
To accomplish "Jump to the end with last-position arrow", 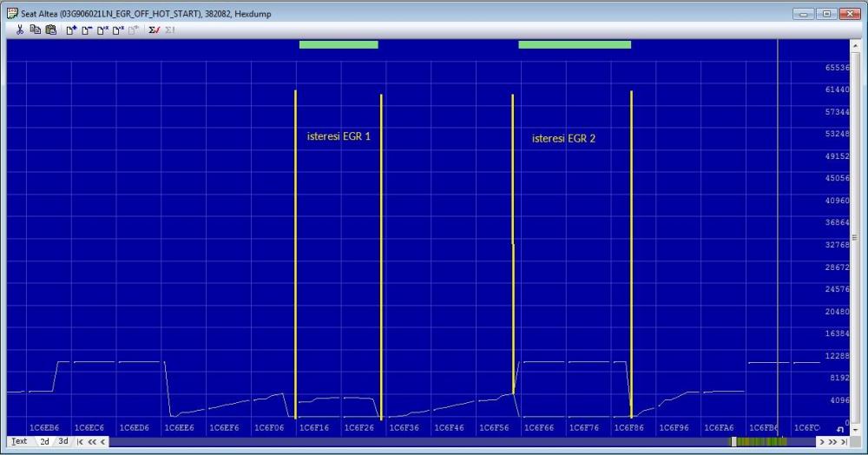I will [843, 441].
